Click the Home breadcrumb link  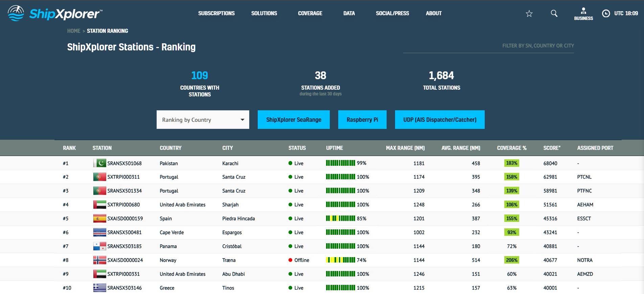coord(73,31)
